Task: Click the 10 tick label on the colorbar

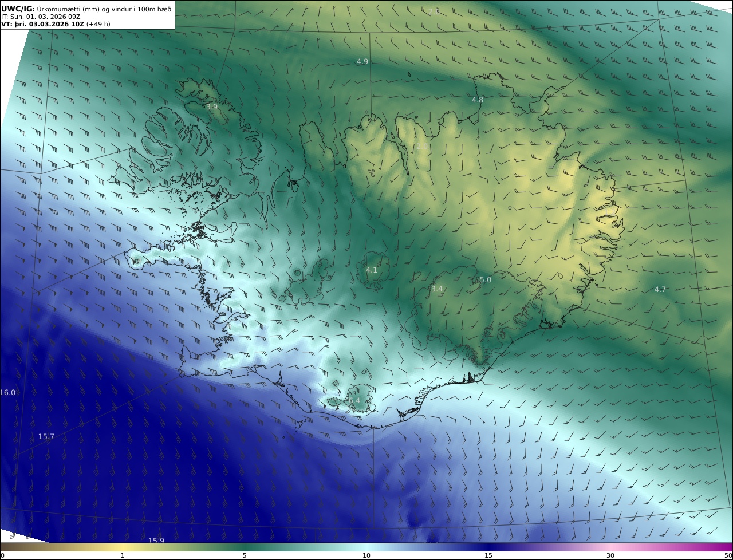Action: 366,555
